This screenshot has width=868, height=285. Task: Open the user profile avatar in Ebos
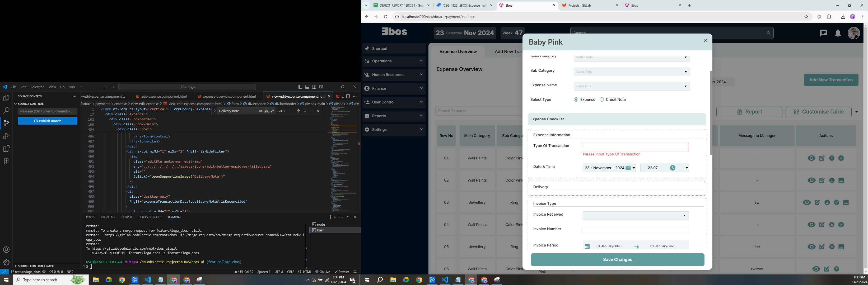(x=853, y=33)
